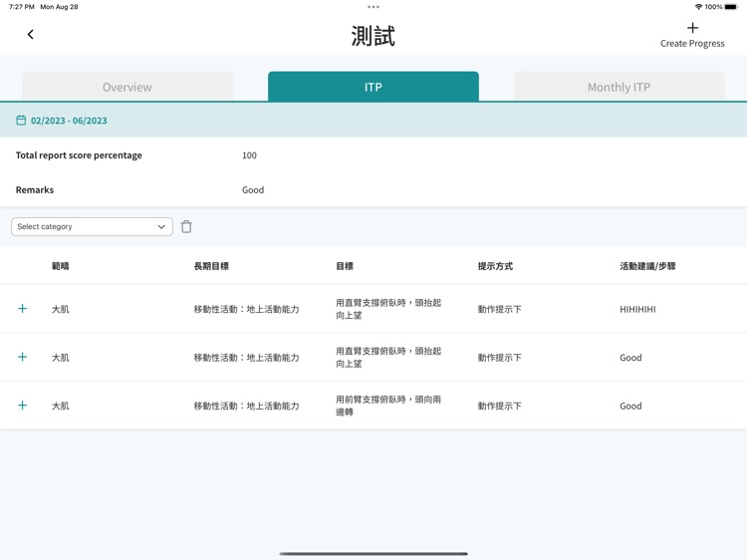Image resolution: width=747 pixels, height=560 pixels.
Task: Expand the second 大肌 row with plus icon
Action: 22,357
